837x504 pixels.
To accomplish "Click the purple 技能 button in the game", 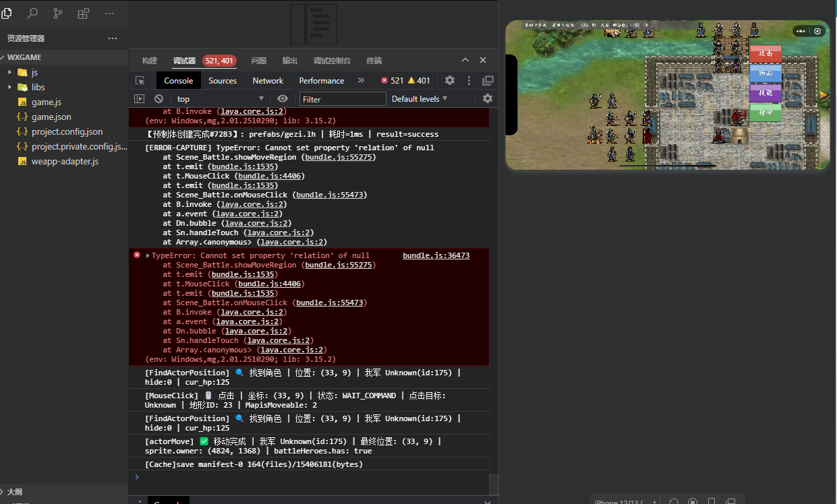I will (x=766, y=92).
